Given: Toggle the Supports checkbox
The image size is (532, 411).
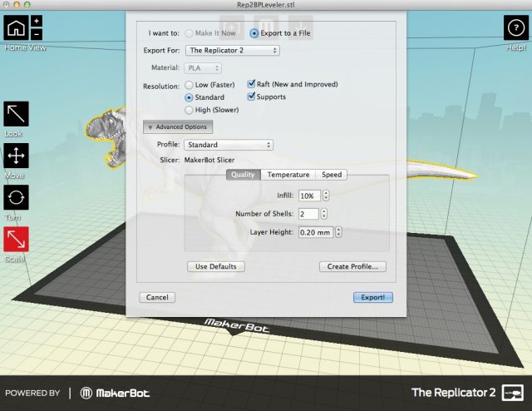Looking at the screenshot, I should tap(251, 97).
